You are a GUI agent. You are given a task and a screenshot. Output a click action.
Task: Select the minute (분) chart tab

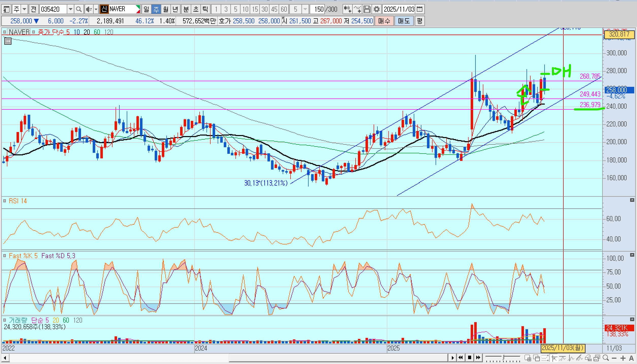[186, 9]
